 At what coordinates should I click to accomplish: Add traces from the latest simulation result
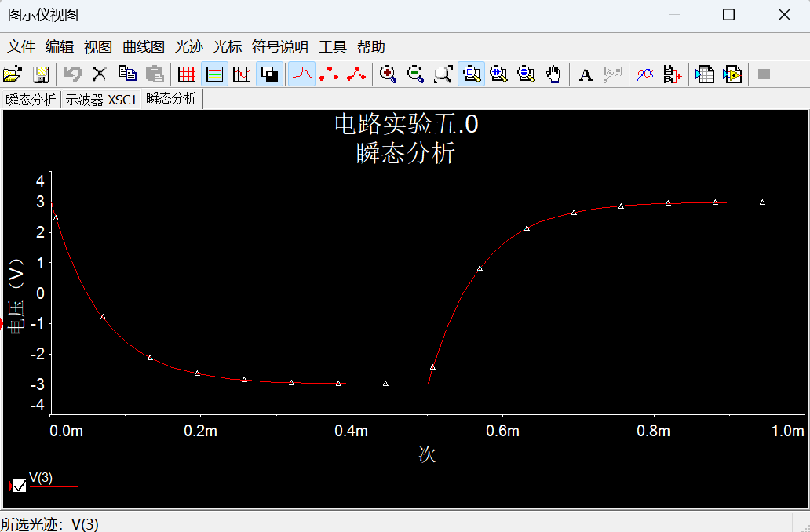(x=672, y=74)
